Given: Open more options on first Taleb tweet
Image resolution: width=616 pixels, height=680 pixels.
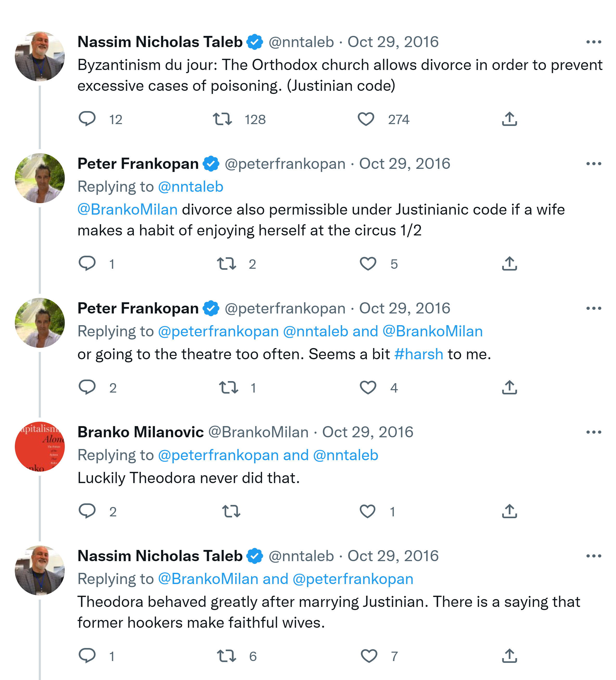Looking at the screenshot, I should point(593,42).
